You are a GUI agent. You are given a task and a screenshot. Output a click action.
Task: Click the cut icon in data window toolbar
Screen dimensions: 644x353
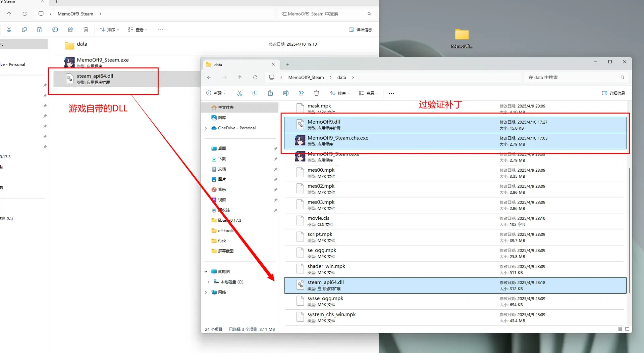[239, 93]
